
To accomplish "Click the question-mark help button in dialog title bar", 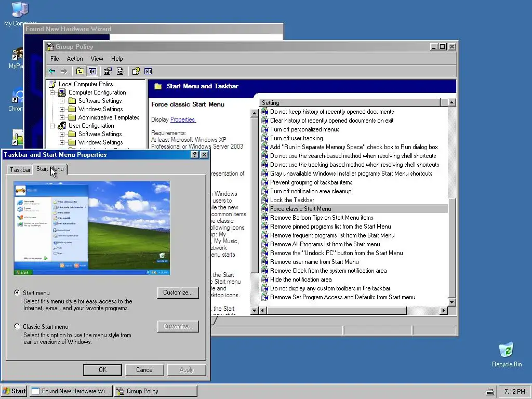I will (x=194, y=155).
